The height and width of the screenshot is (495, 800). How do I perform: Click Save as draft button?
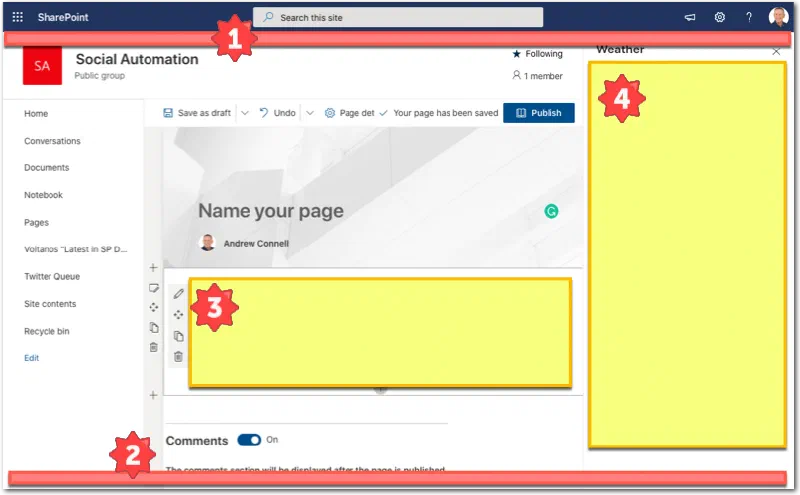197,113
